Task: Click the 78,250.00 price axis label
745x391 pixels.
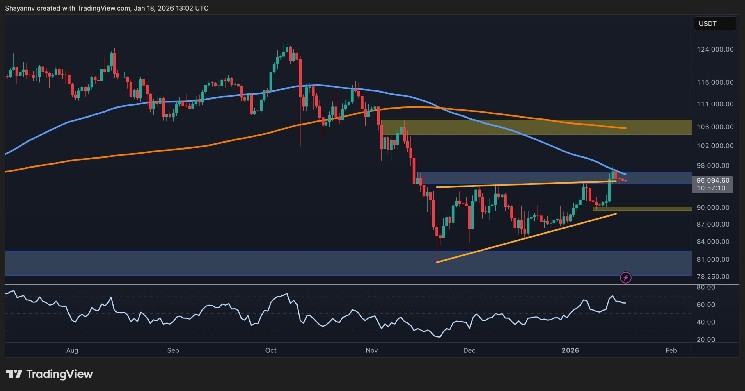Action: (713, 277)
